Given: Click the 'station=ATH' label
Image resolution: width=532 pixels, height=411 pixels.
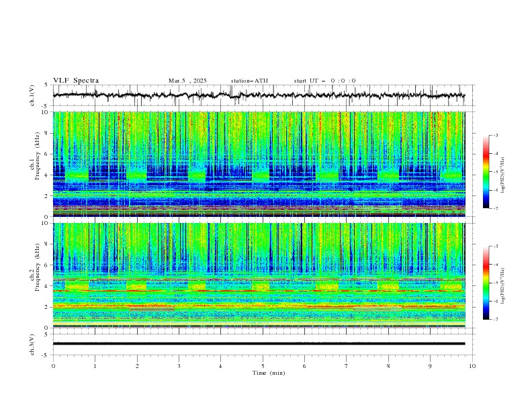Looking at the screenshot, I should [x=249, y=81].
